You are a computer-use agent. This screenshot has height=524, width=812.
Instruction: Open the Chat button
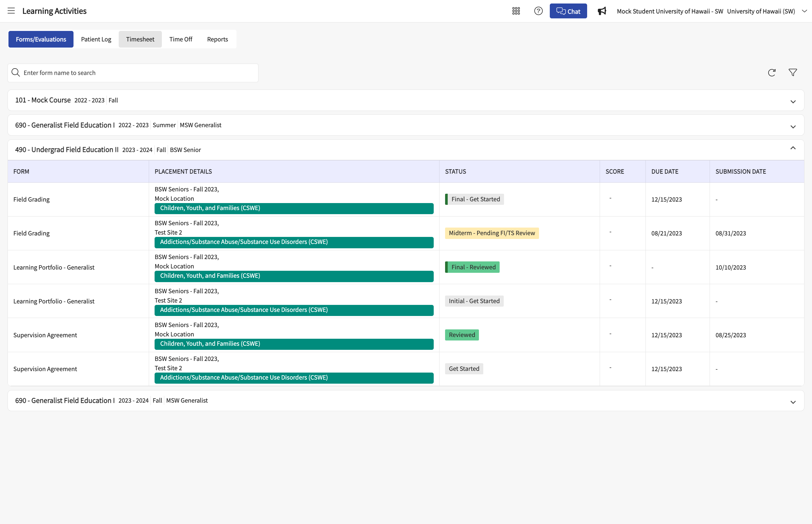568,11
